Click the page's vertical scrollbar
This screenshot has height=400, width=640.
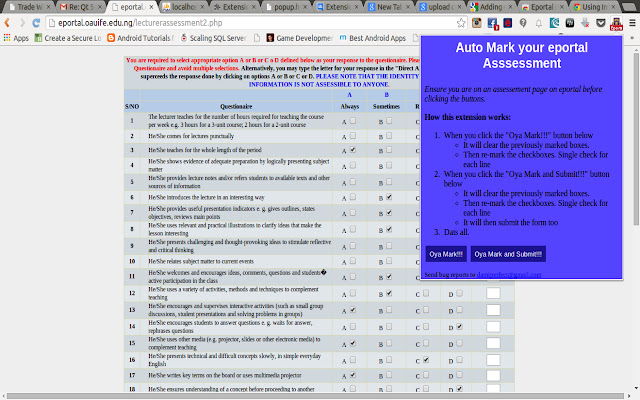click(x=636, y=139)
